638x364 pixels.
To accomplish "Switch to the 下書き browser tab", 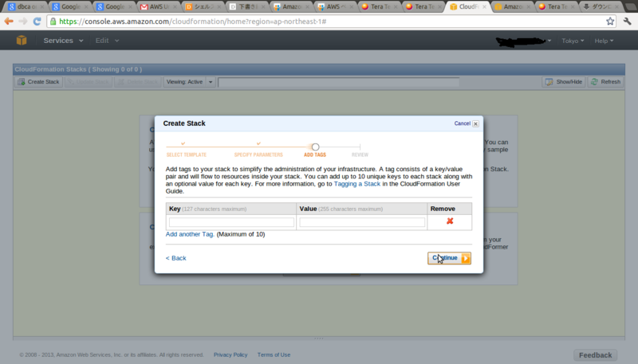I will click(x=247, y=6).
